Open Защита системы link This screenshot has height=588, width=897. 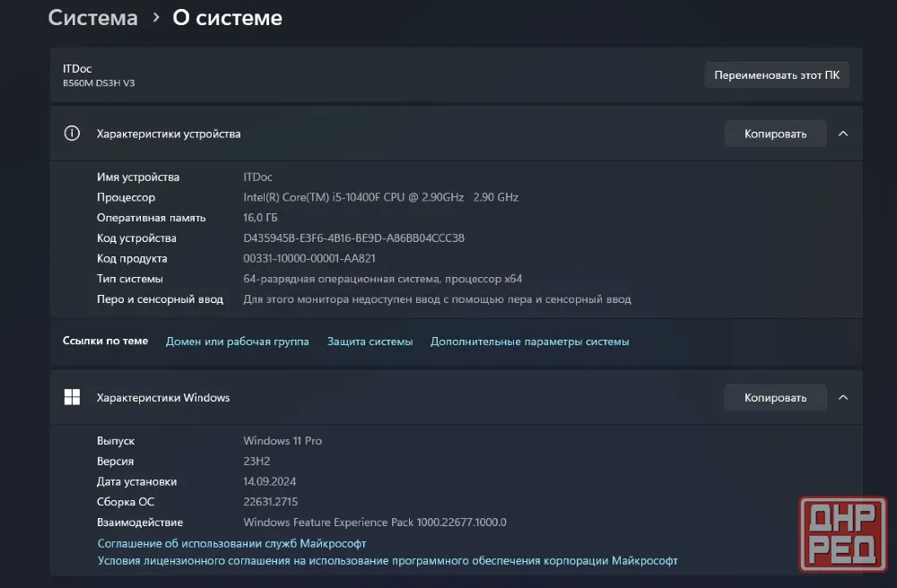coord(370,342)
